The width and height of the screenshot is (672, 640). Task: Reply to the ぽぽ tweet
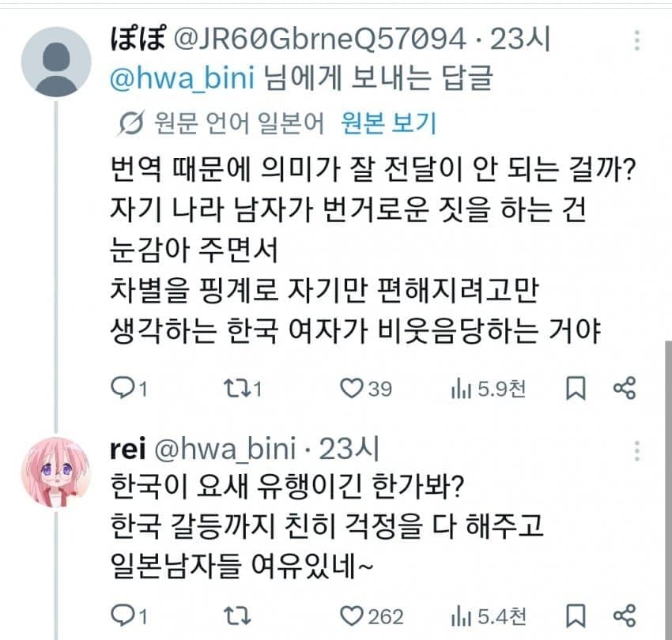[129, 388]
